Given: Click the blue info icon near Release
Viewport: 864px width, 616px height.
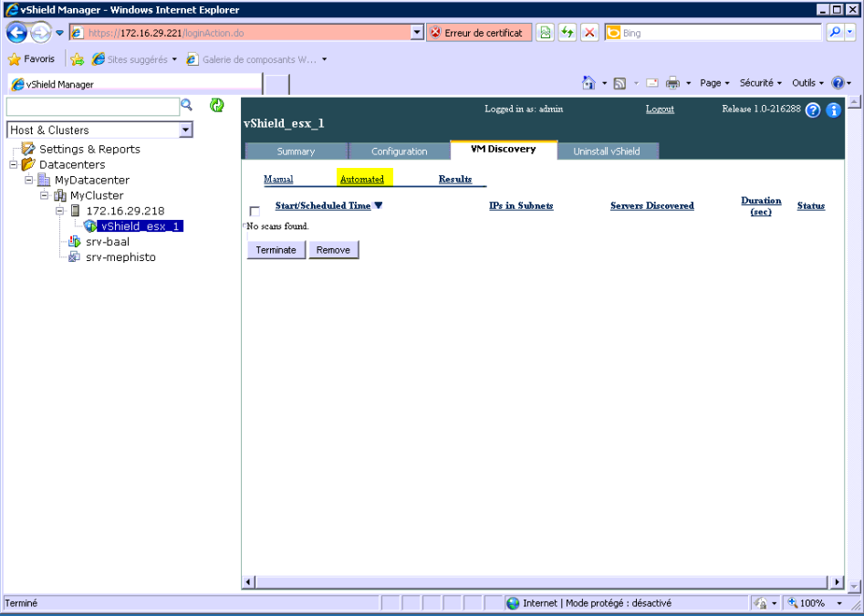Looking at the screenshot, I should pyautogui.click(x=833, y=110).
